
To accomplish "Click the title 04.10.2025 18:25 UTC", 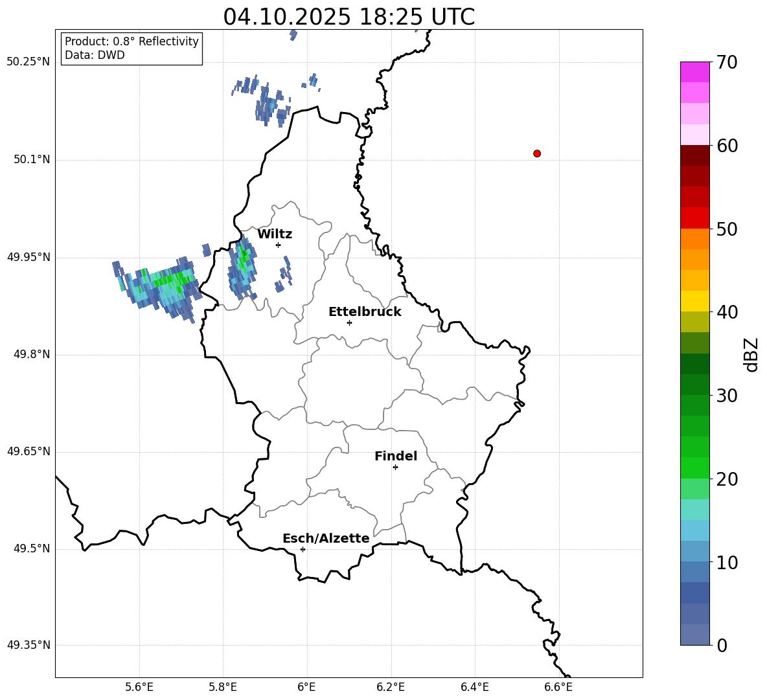I will [349, 17].
